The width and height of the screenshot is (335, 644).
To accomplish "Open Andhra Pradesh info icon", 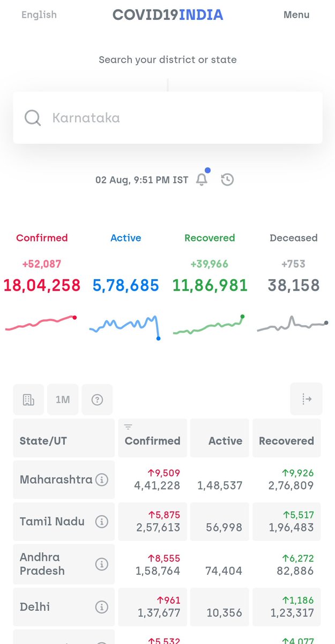I will tap(101, 564).
